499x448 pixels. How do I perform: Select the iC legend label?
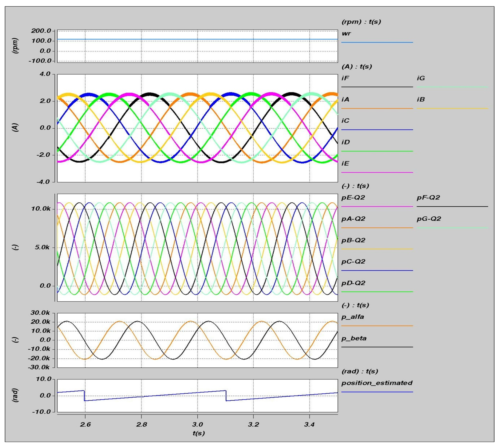pos(346,121)
